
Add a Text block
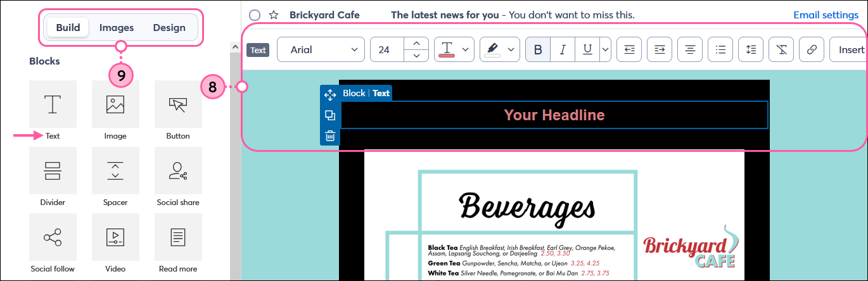53,104
